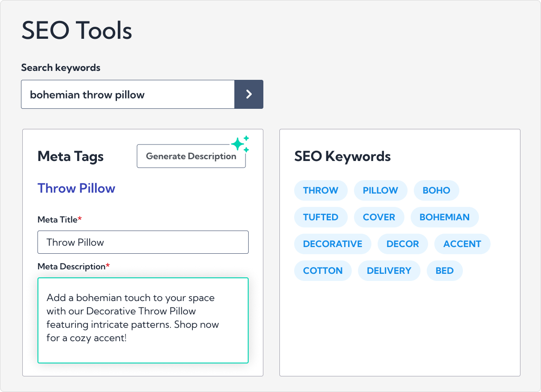Select the PILLOW keyword tag
The image size is (541, 392).
pos(380,190)
